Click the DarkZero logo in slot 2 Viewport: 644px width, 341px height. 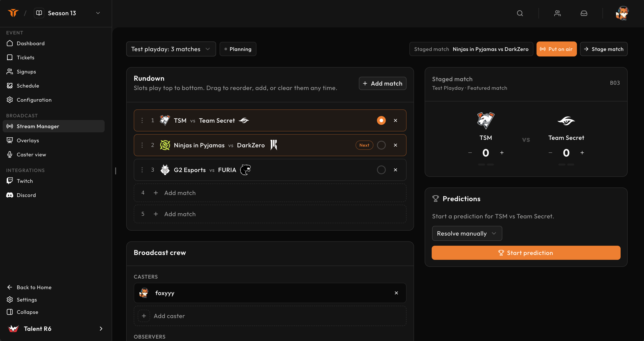click(274, 145)
